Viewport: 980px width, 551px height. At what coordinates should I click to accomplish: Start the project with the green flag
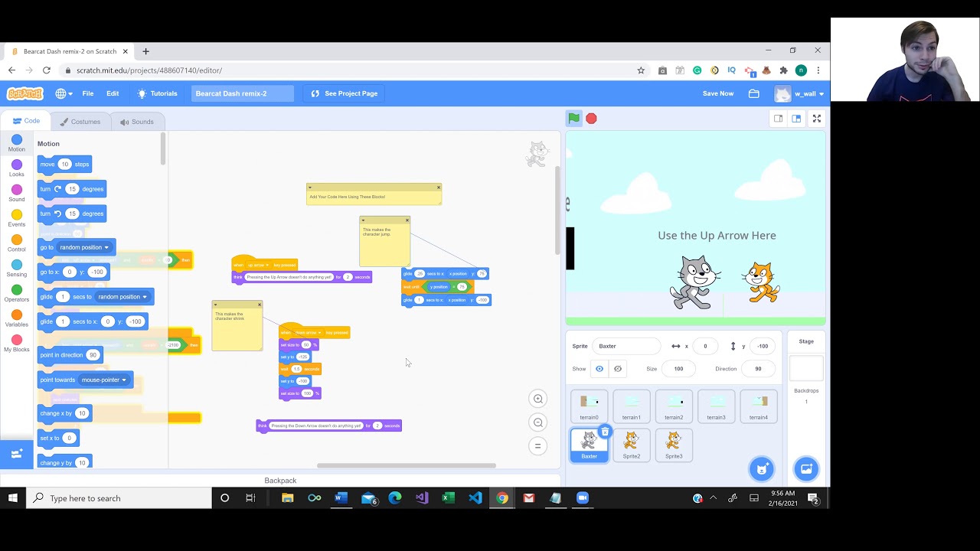click(x=573, y=118)
